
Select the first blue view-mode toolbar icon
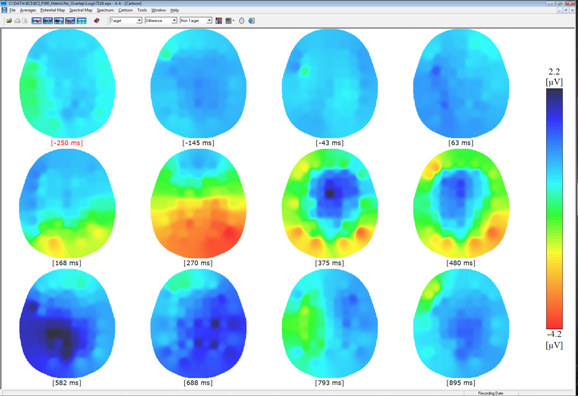(36, 21)
